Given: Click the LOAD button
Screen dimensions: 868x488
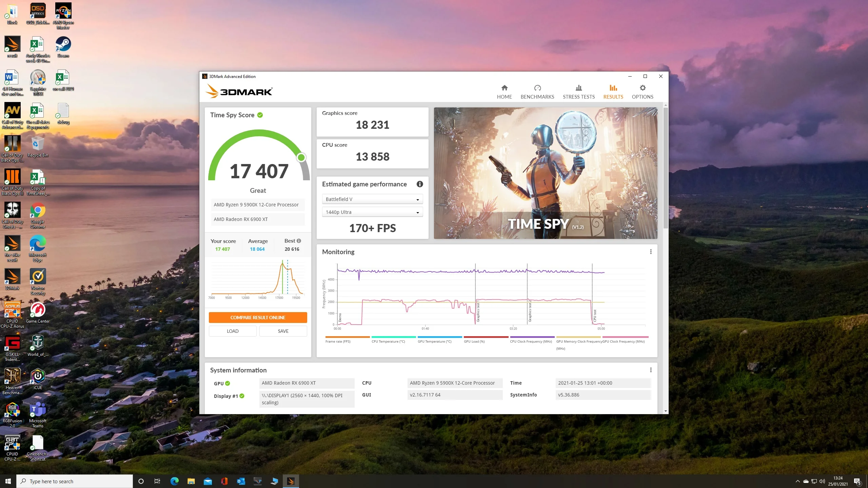Looking at the screenshot, I should [233, 331].
